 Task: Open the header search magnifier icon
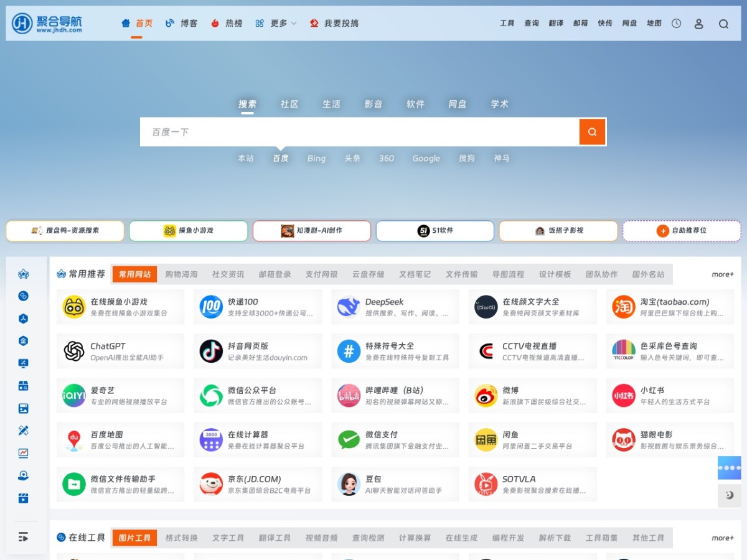(723, 24)
